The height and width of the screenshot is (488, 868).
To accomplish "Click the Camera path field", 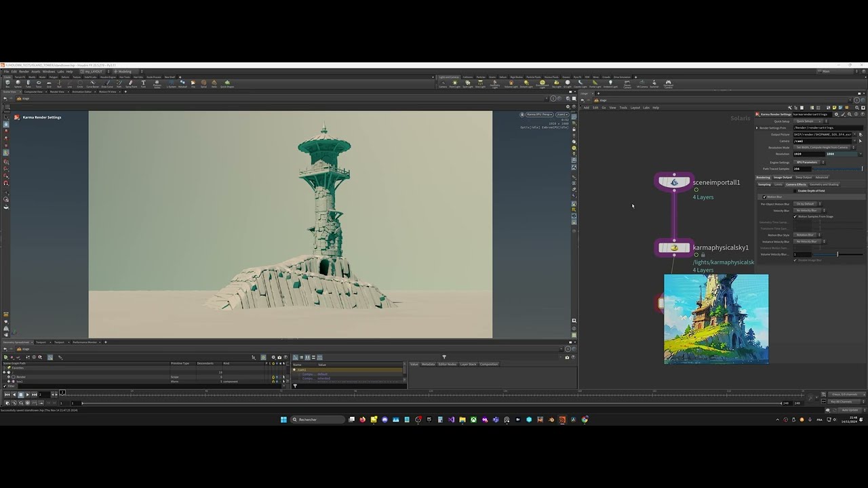I will 823,141.
